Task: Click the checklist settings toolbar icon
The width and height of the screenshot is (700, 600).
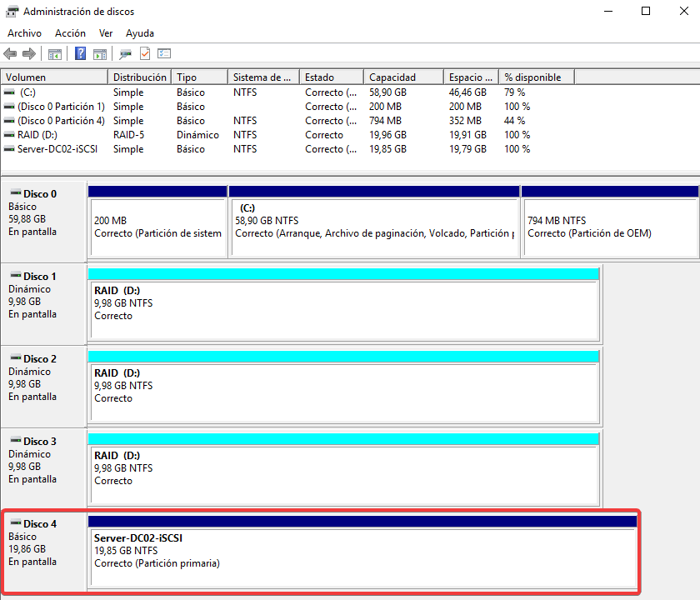Action: [164, 54]
